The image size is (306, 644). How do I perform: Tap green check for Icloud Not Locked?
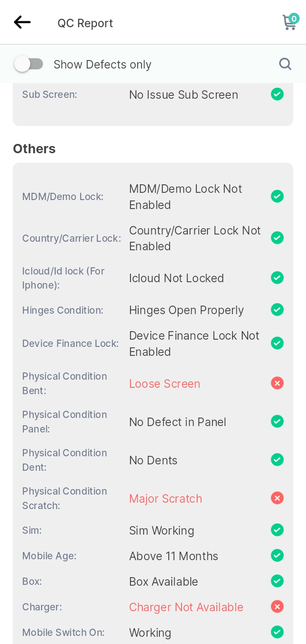click(x=277, y=278)
